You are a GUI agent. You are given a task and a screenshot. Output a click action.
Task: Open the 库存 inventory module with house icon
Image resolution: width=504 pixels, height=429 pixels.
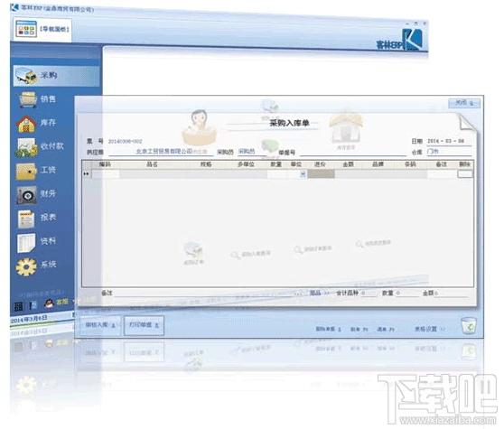pos(37,123)
